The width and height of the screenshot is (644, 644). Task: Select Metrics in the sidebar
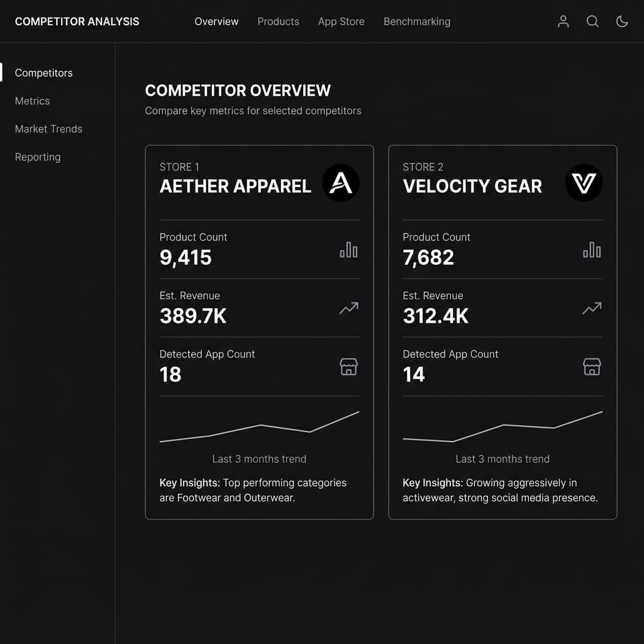coord(32,101)
